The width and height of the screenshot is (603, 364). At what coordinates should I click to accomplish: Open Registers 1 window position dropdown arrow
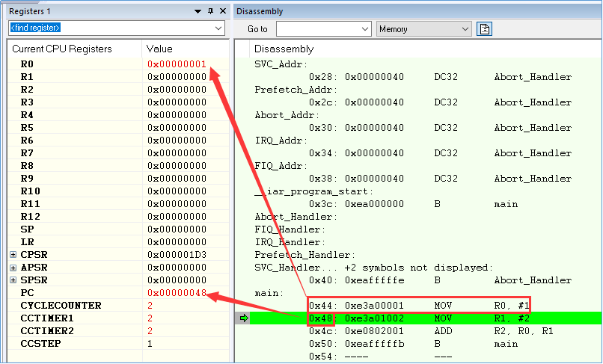198,11
